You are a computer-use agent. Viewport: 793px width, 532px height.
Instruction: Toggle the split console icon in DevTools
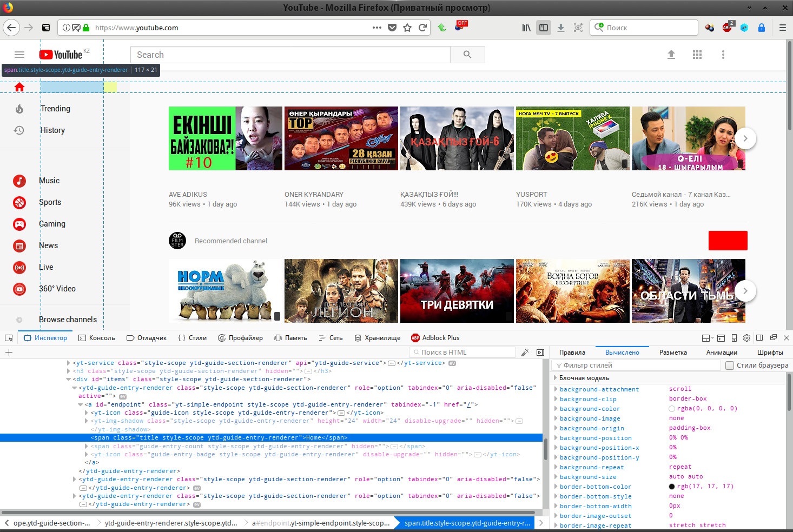tap(721, 338)
